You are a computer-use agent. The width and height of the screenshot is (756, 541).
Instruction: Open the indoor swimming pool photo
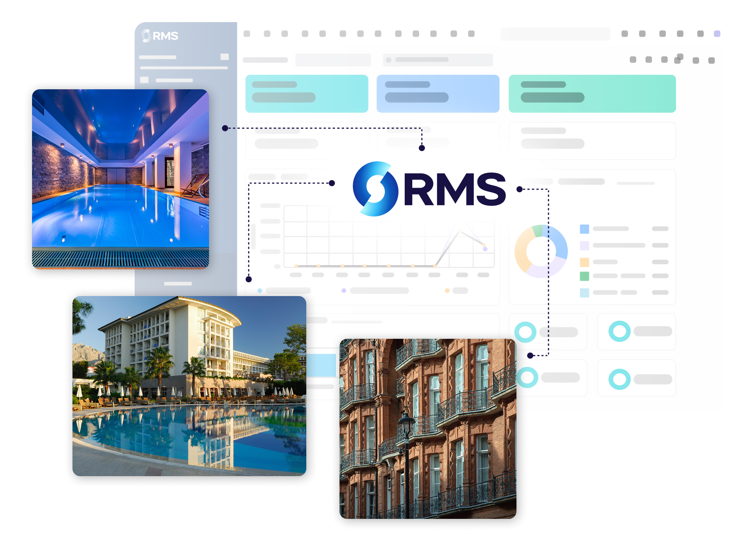coord(121,179)
